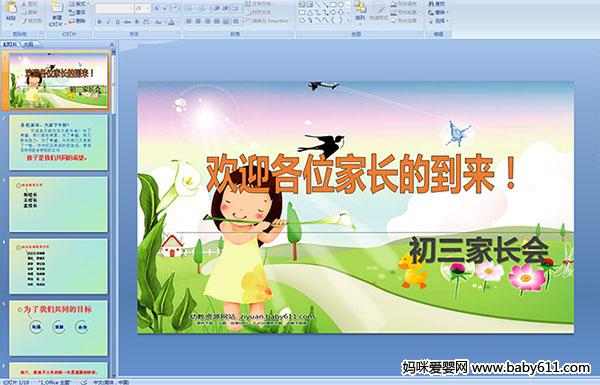Click the 初三家长会 subtitle text
Screen dimensions: 600x385
pos(479,250)
